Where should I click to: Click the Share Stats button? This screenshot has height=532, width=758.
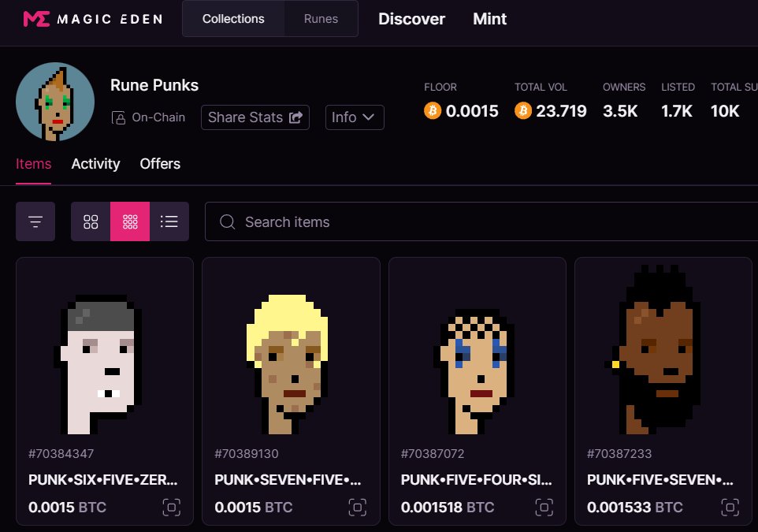(255, 117)
